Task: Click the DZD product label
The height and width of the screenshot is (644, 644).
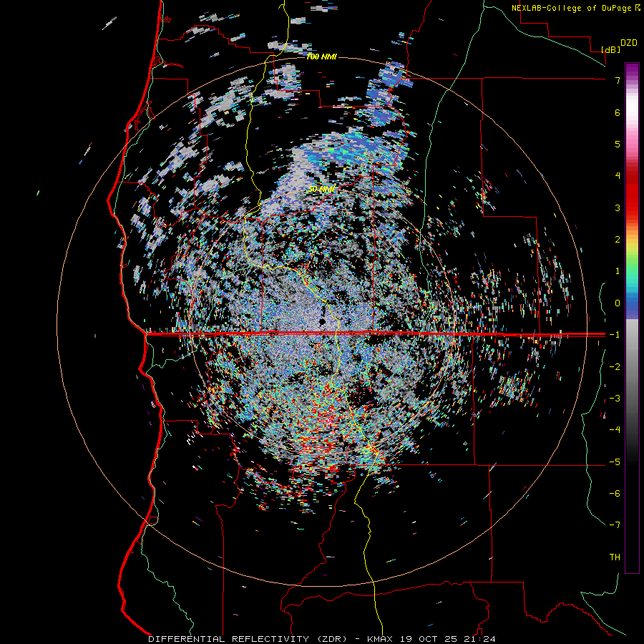Action: pyautogui.click(x=629, y=43)
